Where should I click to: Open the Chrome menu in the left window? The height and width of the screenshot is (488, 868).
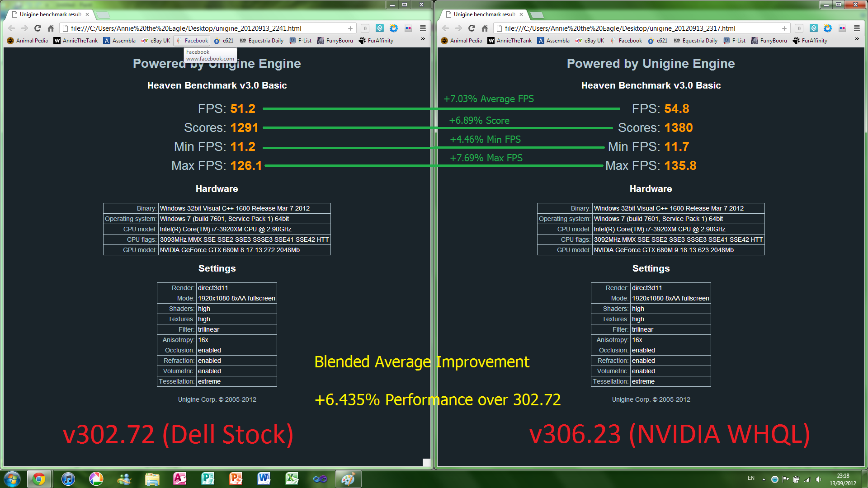423,28
